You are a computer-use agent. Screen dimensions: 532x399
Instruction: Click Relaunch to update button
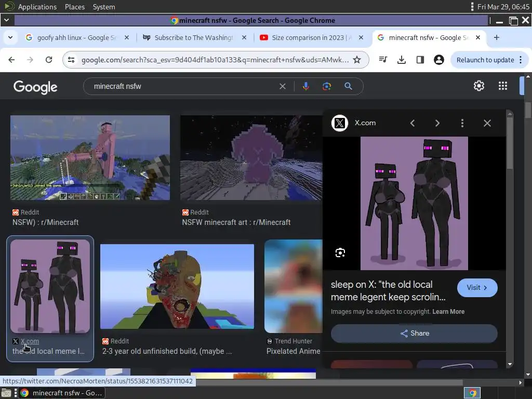[485, 60]
